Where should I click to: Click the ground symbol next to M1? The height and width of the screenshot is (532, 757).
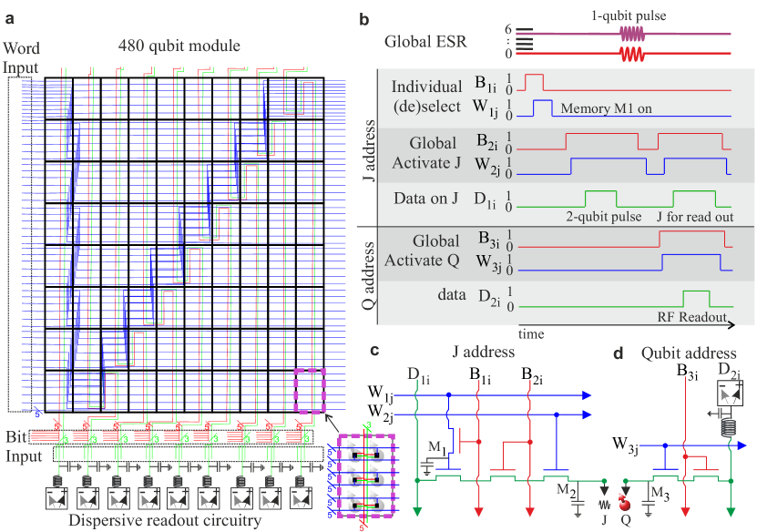tap(426, 468)
